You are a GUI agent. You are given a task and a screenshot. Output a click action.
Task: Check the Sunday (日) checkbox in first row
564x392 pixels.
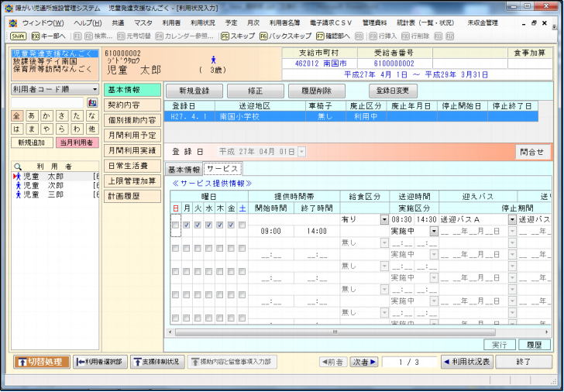click(175, 225)
